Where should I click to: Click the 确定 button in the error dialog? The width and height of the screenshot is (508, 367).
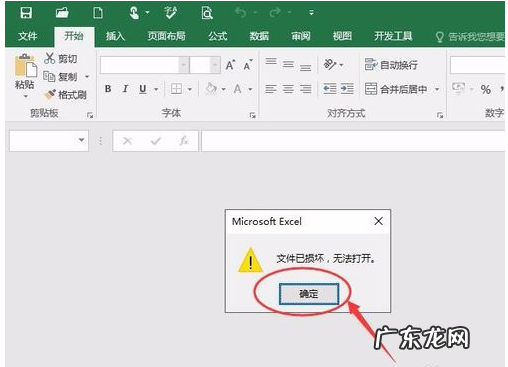(x=309, y=294)
